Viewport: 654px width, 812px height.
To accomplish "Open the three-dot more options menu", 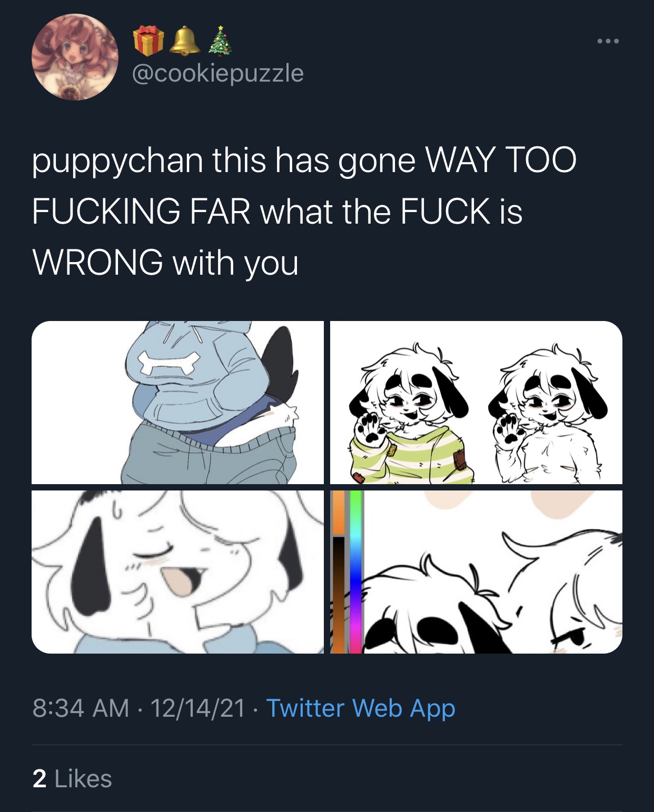I will (608, 41).
